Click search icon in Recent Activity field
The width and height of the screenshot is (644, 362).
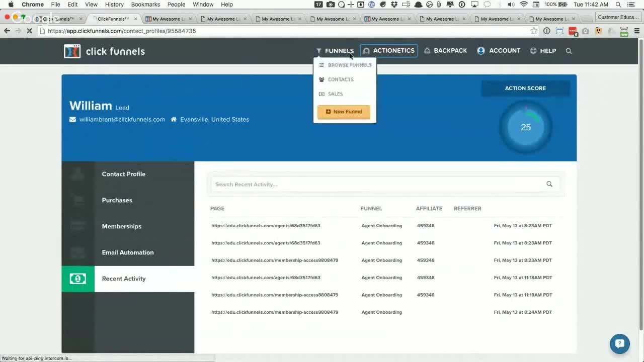(x=549, y=184)
